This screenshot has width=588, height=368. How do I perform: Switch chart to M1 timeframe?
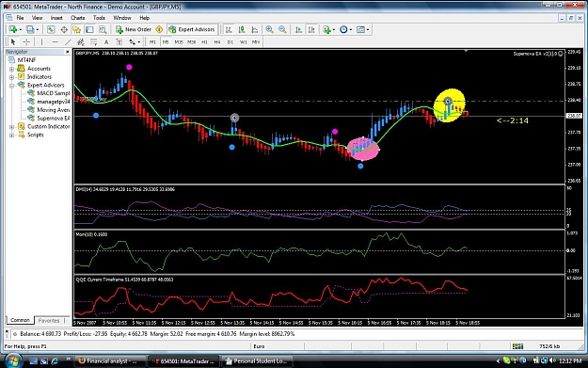[x=152, y=42]
